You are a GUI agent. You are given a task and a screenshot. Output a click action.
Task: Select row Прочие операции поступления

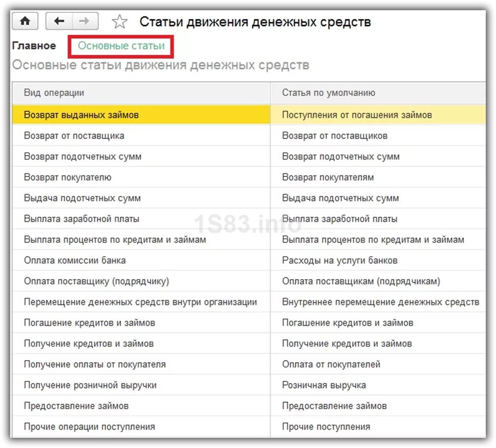click(x=141, y=427)
